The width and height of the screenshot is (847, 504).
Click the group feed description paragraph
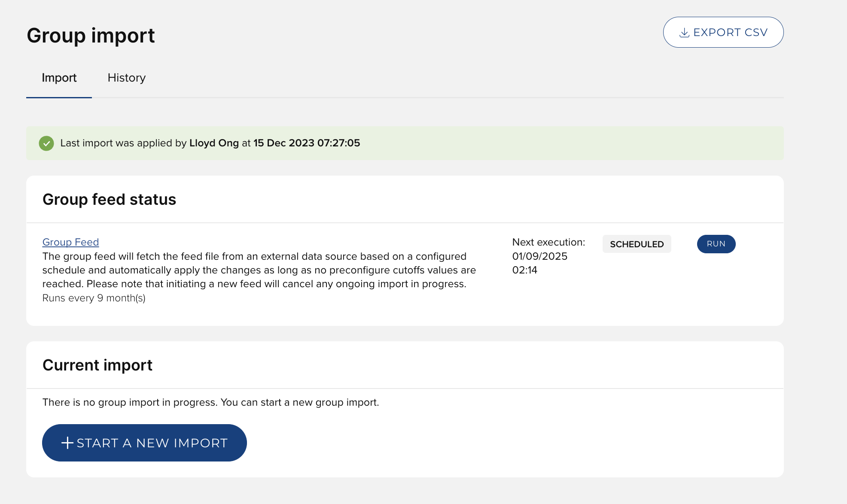[x=259, y=270]
